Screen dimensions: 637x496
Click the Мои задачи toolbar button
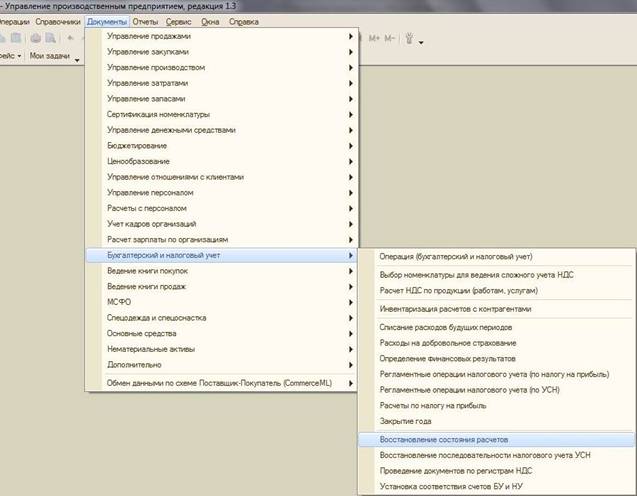pyautogui.click(x=50, y=56)
